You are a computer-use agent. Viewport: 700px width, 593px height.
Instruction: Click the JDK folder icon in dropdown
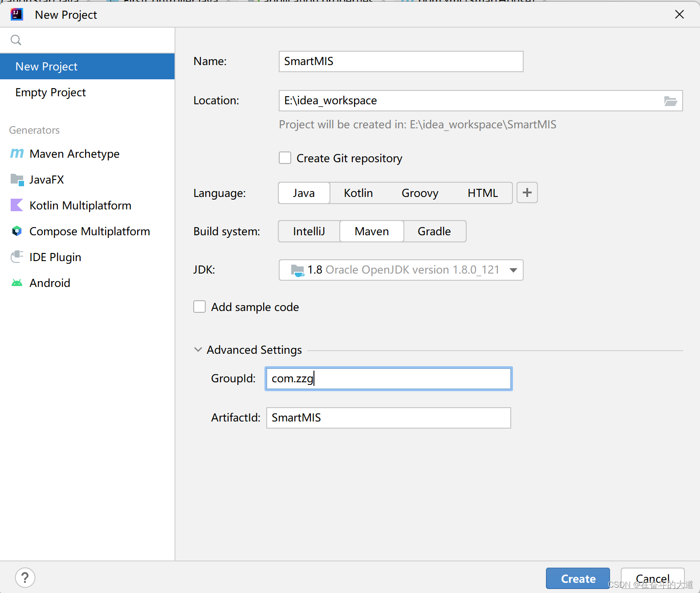tap(297, 270)
